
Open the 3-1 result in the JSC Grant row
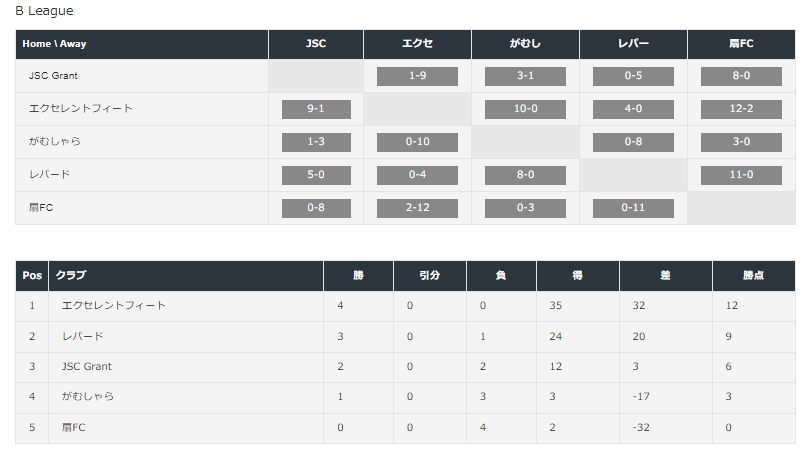click(x=525, y=76)
